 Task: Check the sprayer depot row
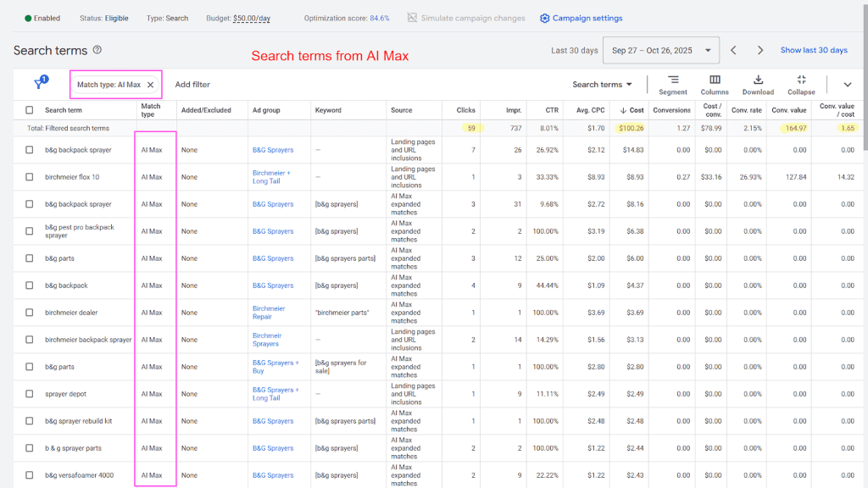coord(30,394)
